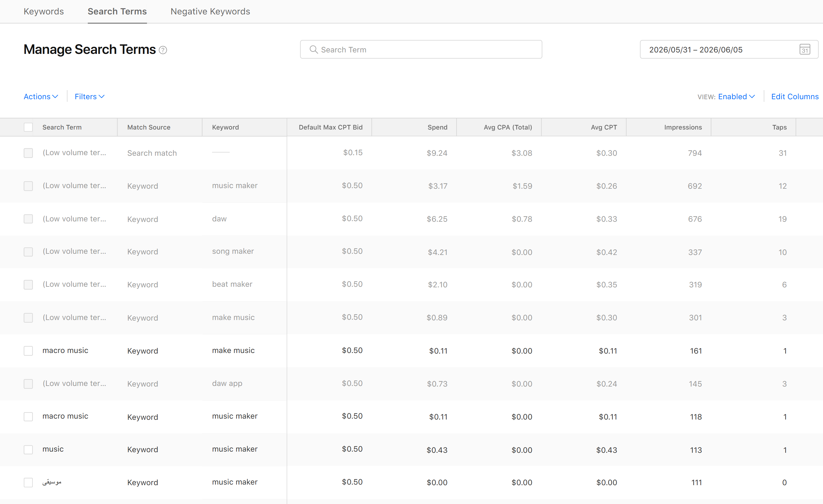Viewport: 823px width, 504px height.
Task: Select the checkbox for the music search term row
Action: click(28, 450)
